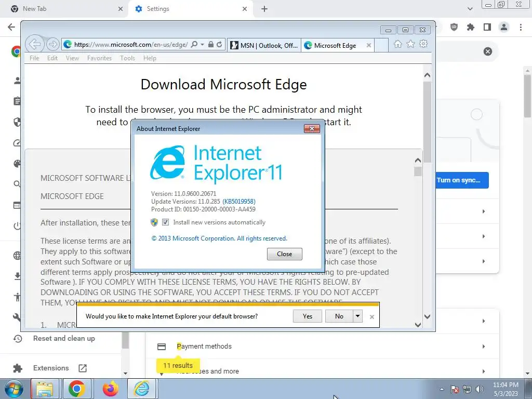Go back in Chrome window

11,27
